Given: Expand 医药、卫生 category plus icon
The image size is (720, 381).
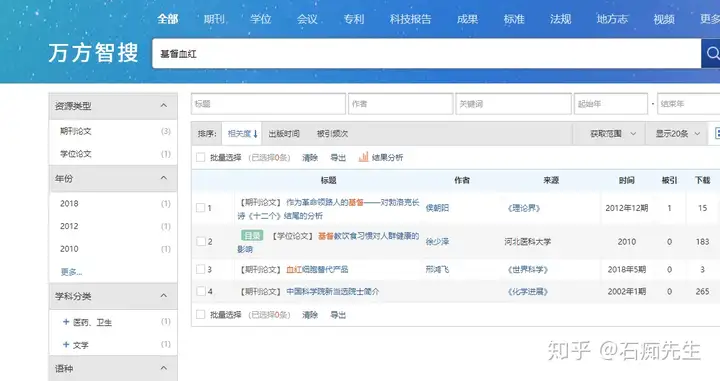Looking at the screenshot, I should pyautogui.click(x=66, y=322).
